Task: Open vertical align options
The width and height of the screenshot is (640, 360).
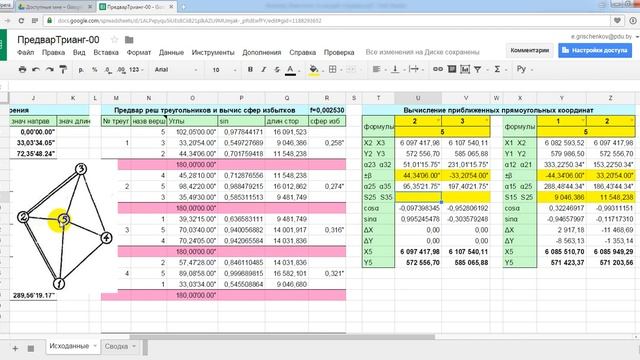Action: (395, 69)
